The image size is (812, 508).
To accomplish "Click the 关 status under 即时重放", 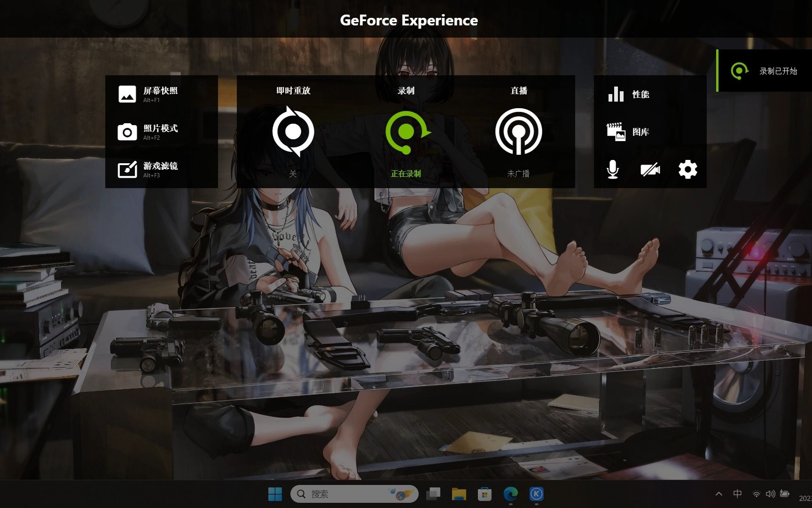I will pyautogui.click(x=293, y=174).
